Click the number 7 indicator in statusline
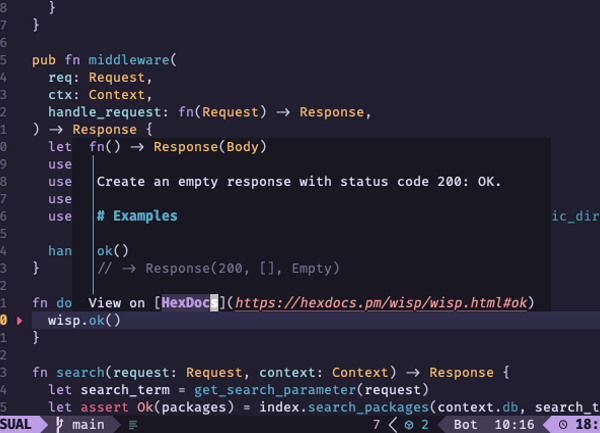Screen dimensions: 600x433 tap(377, 425)
